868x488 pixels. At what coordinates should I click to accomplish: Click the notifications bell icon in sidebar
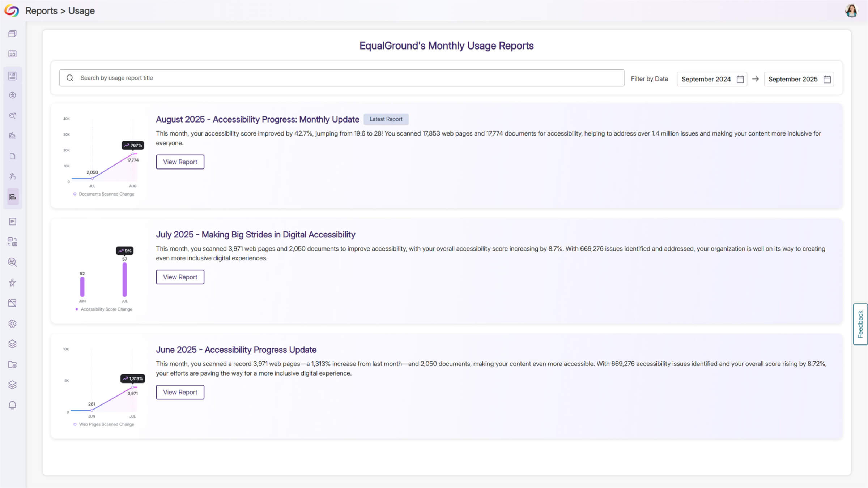(12, 405)
